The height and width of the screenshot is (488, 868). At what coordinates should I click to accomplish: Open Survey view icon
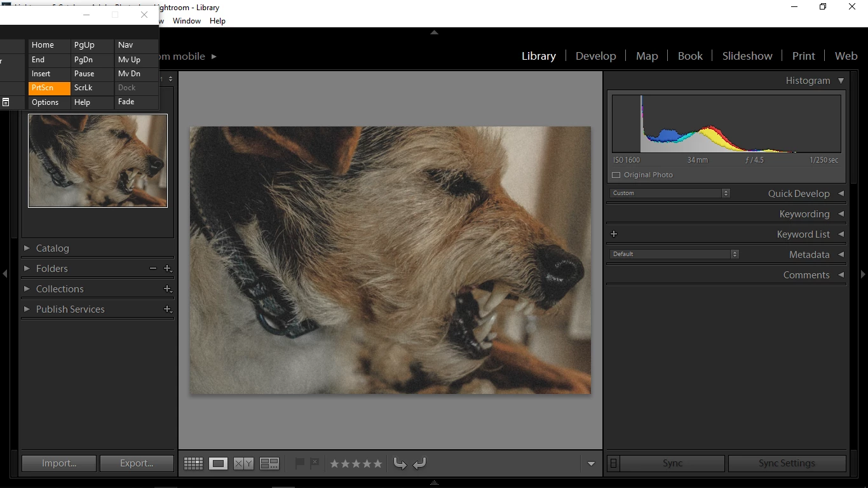269,464
